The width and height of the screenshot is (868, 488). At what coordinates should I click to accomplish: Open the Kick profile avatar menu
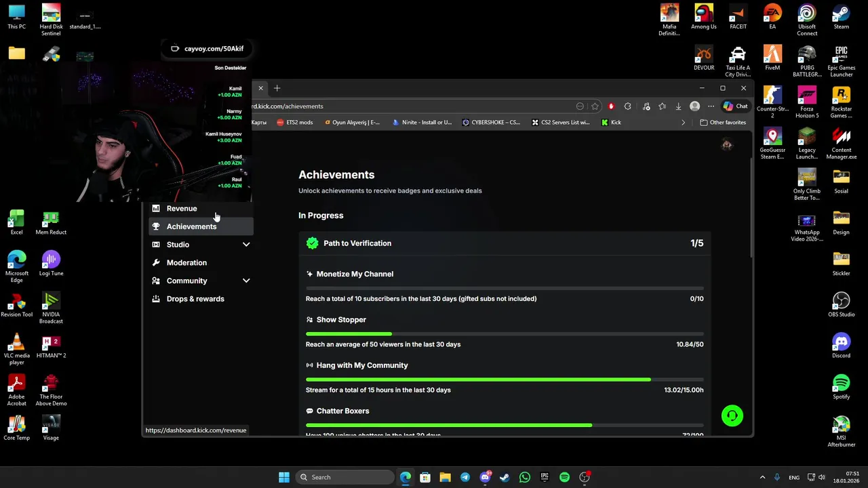727,144
